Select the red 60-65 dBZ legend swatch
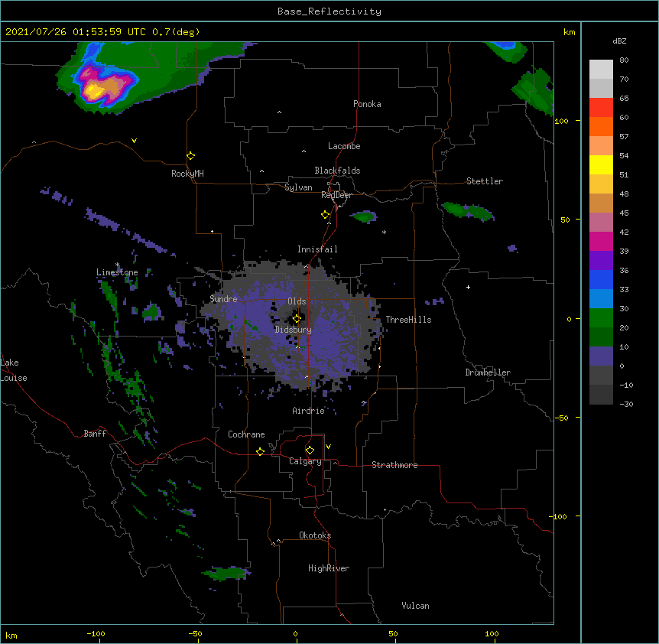 (x=601, y=107)
